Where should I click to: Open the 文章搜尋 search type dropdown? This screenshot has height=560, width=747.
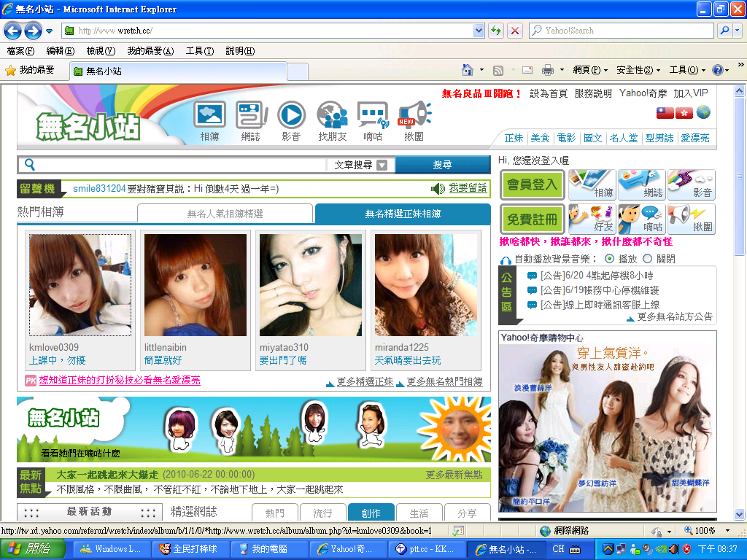pyautogui.click(x=382, y=166)
